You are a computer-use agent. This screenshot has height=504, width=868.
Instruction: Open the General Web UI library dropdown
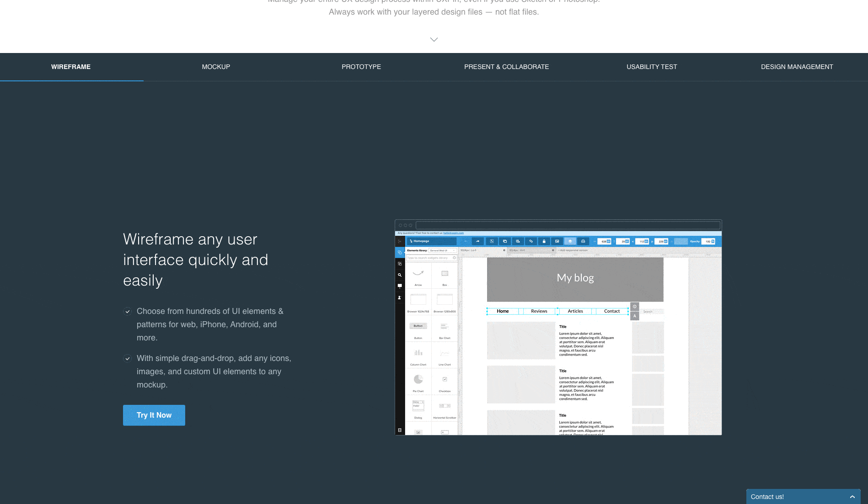[443, 250]
